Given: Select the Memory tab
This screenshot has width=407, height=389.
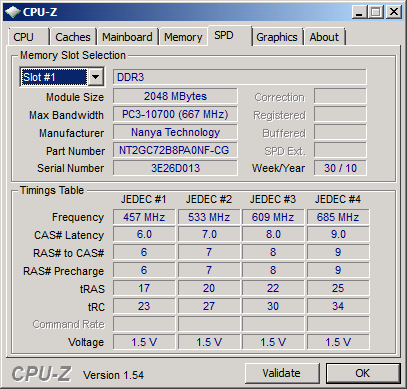Looking at the screenshot, I should coord(183,37).
